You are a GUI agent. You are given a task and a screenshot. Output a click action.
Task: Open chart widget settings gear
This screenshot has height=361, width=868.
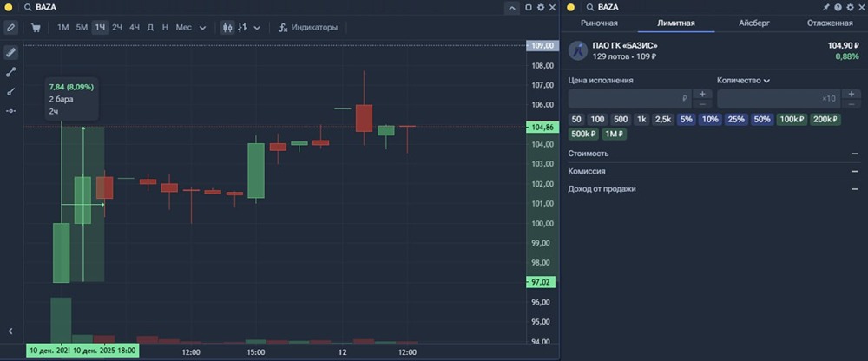[x=540, y=7]
